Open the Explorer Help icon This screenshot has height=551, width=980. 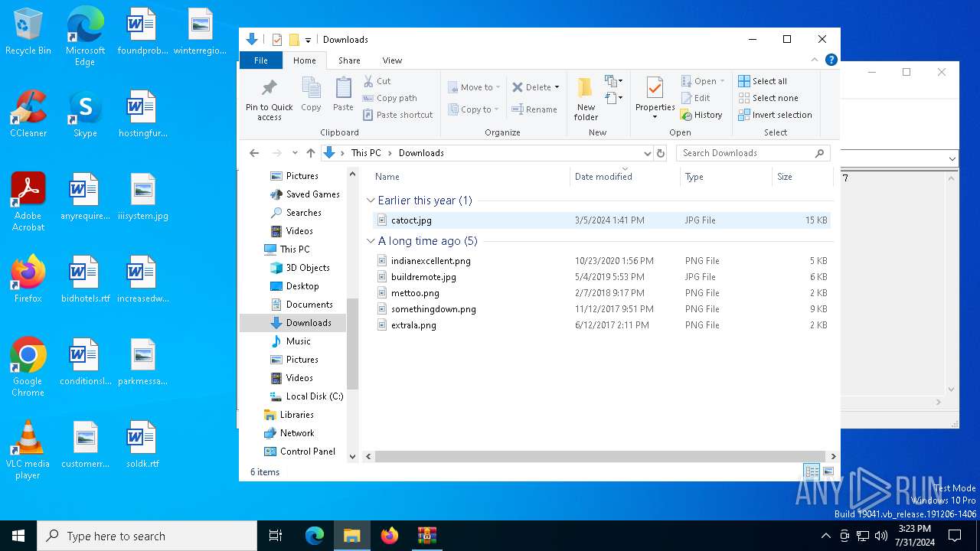[831, 60]
